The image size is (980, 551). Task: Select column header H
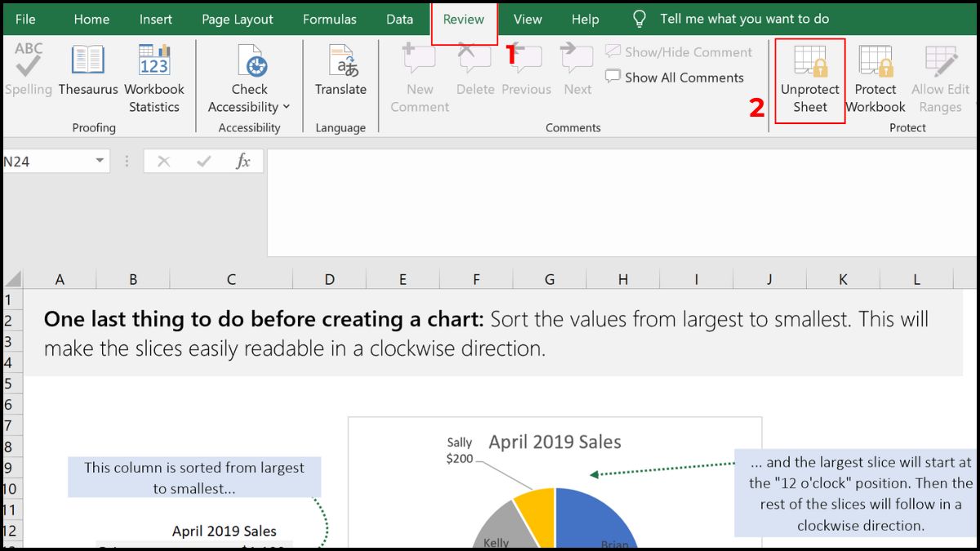click(x=621, y=278)
